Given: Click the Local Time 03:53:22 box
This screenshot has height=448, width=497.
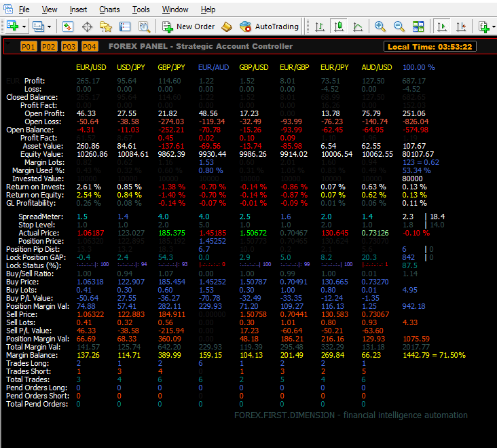Looking at the screenshot, I should 430,47.
